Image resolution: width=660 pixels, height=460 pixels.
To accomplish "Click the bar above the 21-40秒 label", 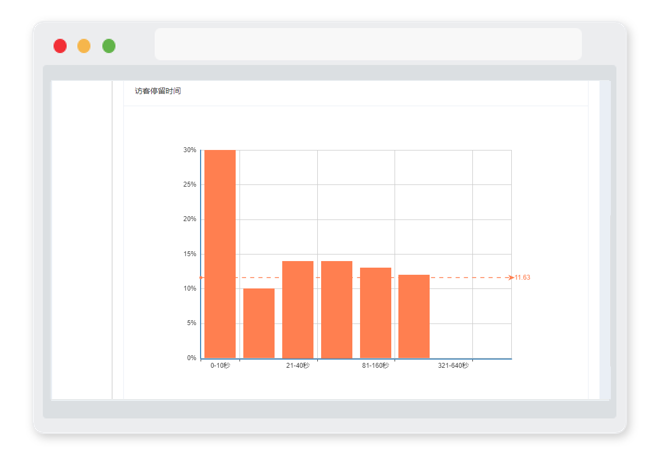I will click(298, 310).
